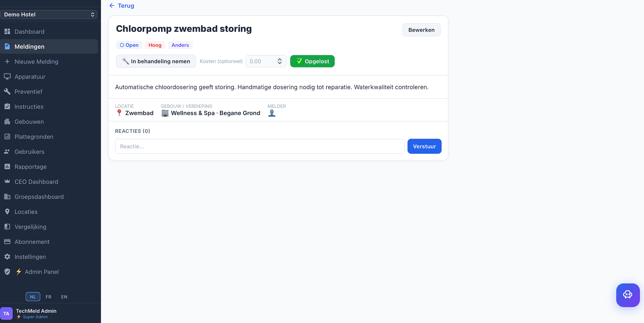
Task: Click the Terug back link
Action: (122, 5)
